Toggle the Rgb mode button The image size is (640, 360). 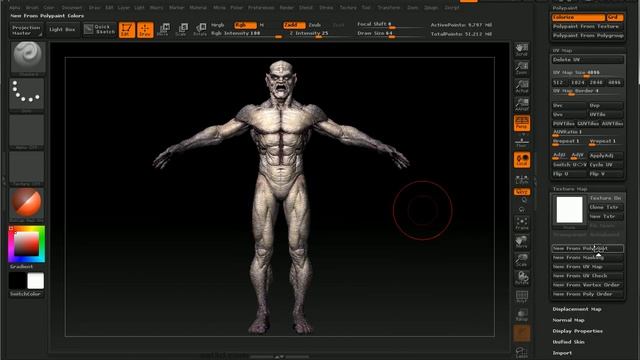246,25
